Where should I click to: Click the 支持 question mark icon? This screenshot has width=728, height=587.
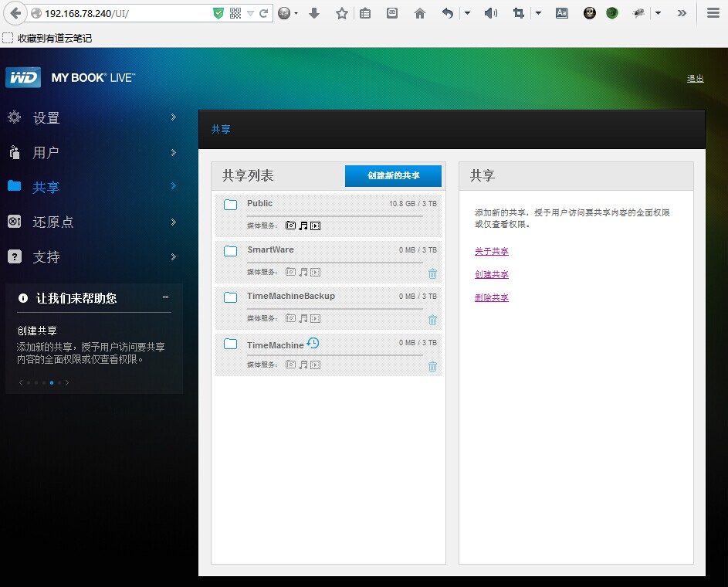click(15, 256)
